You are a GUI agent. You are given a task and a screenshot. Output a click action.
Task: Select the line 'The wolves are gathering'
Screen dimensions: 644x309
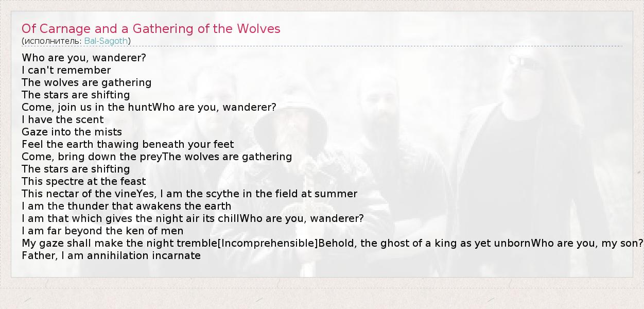pyautogui.click(x=86, y=82)
